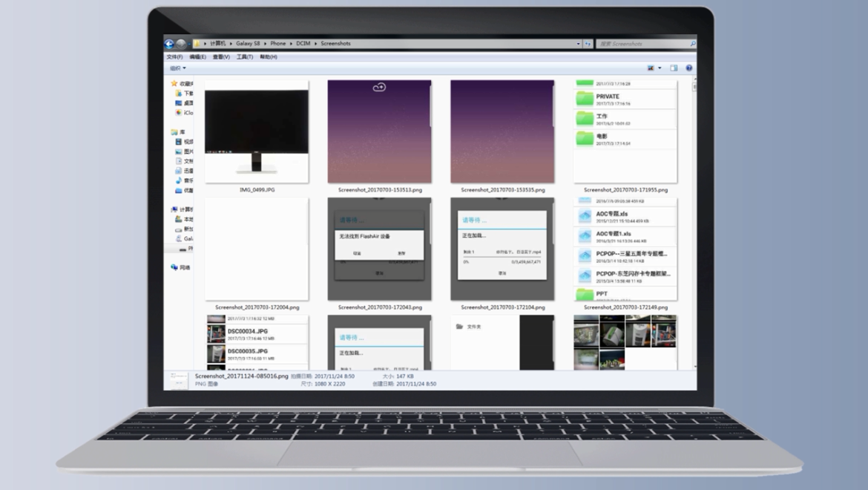Click the folder icon in address bar
This screenshot has width=868, height=490.
coord(197,43)
